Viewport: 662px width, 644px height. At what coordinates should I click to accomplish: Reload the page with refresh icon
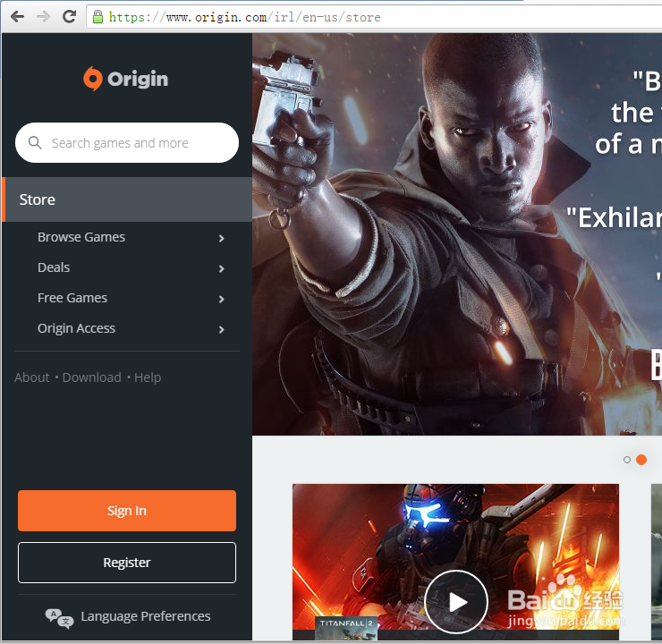tap(69, 16)
